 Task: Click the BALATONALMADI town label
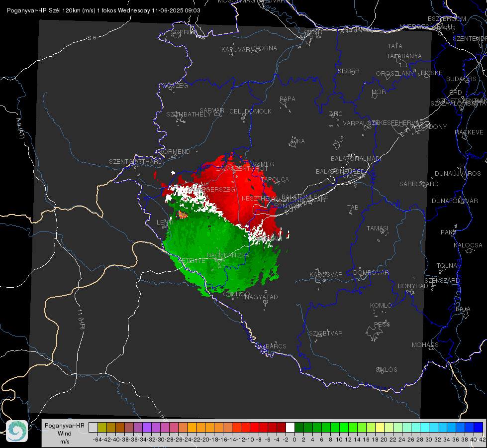[356, 159]
